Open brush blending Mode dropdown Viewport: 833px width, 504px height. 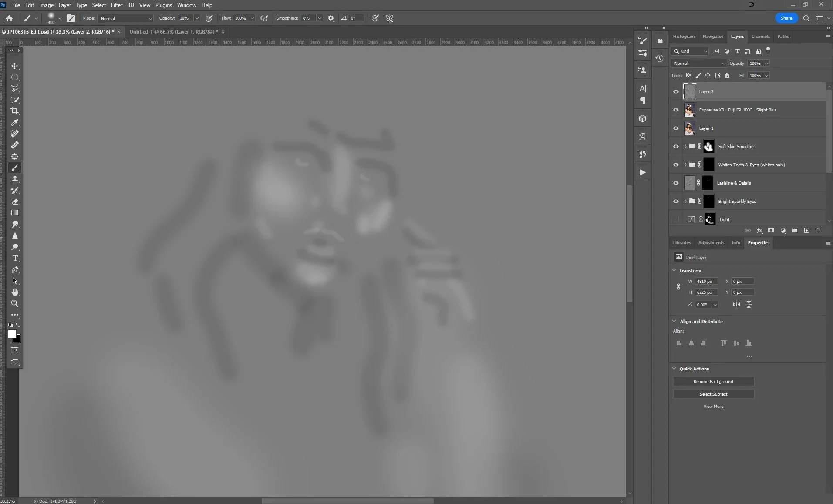click(125, 18)
